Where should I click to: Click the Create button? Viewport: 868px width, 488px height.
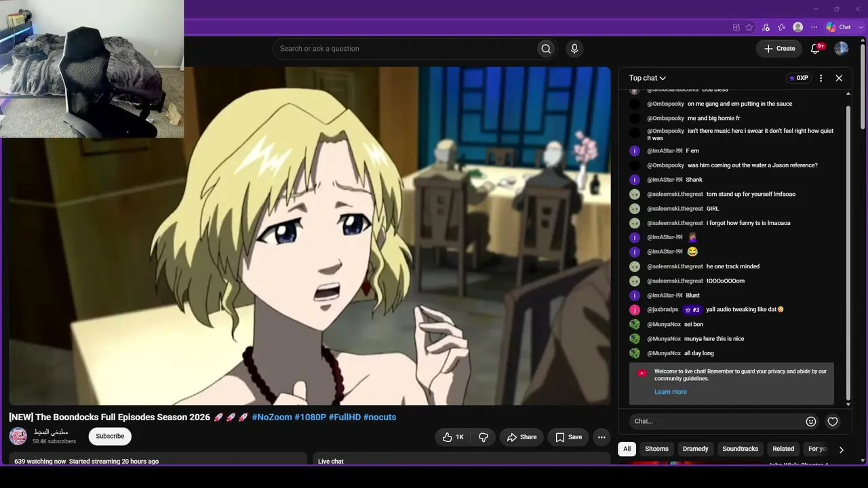click(x=779, y=49)
